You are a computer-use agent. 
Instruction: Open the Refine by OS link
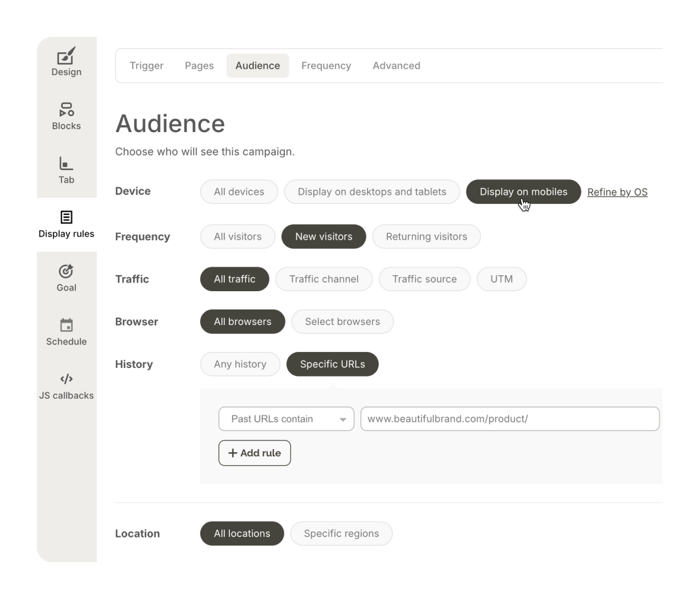click(617, 192)
